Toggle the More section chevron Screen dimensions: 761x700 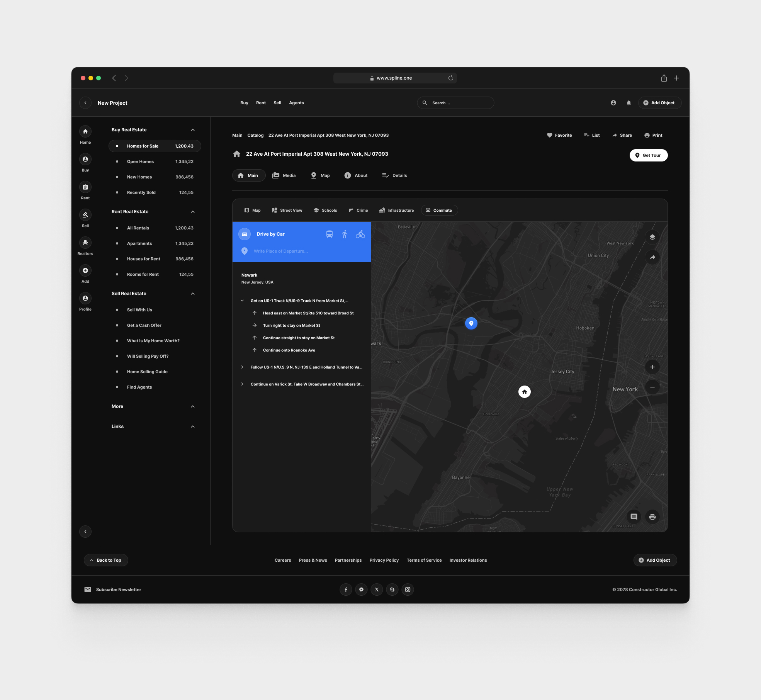(x=193, y=406)
